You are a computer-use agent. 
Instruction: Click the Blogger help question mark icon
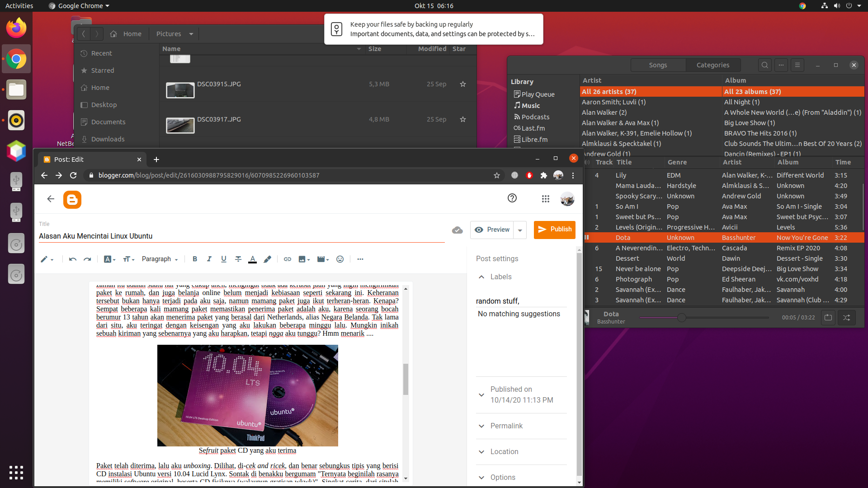click(x=512, y=198)
